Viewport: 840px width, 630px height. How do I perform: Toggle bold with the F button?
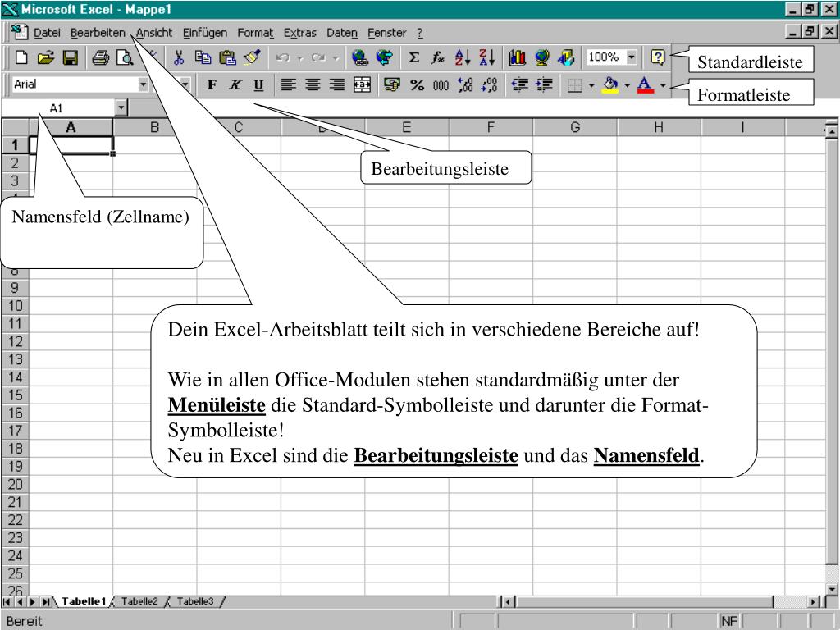(212, 84)
